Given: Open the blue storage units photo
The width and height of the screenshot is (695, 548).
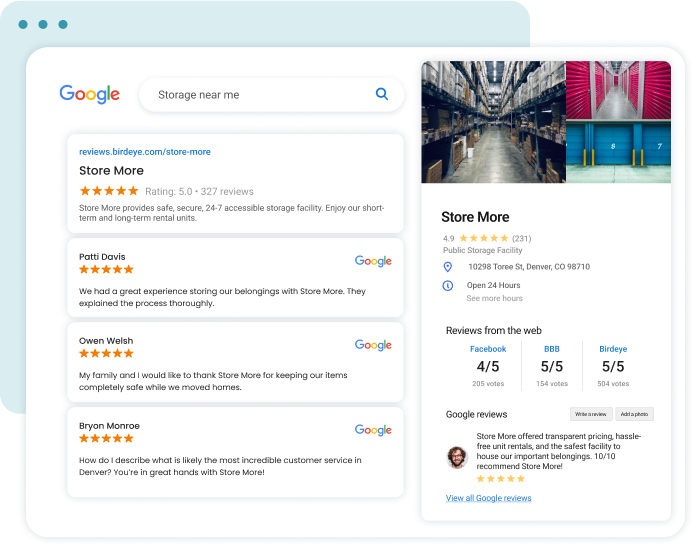Looking at the screenshot, I should pyautogui.click(x=618, y=151).
